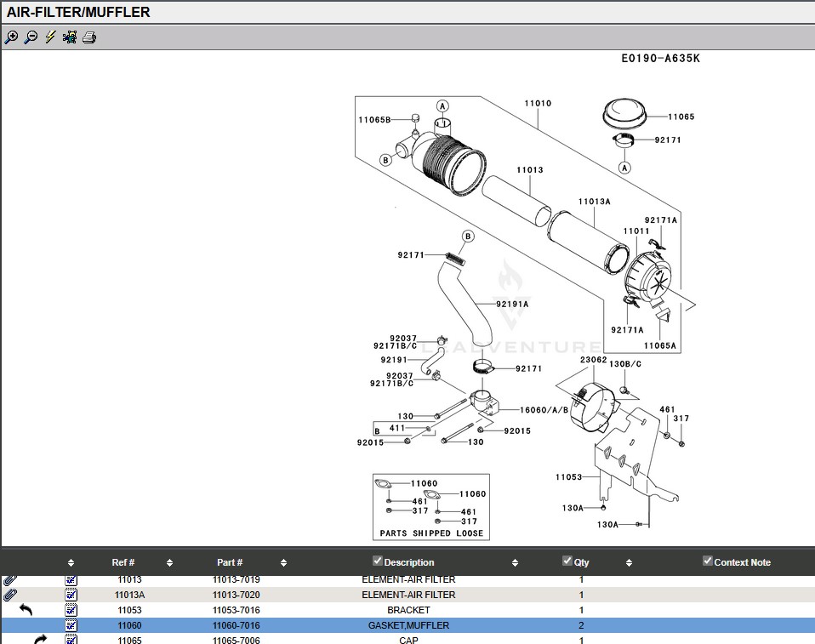Image resolution: width=815 pixels, height=644 pixels.
Task: Print the diagram using the printer icon
Action: (x=89, y=37)
